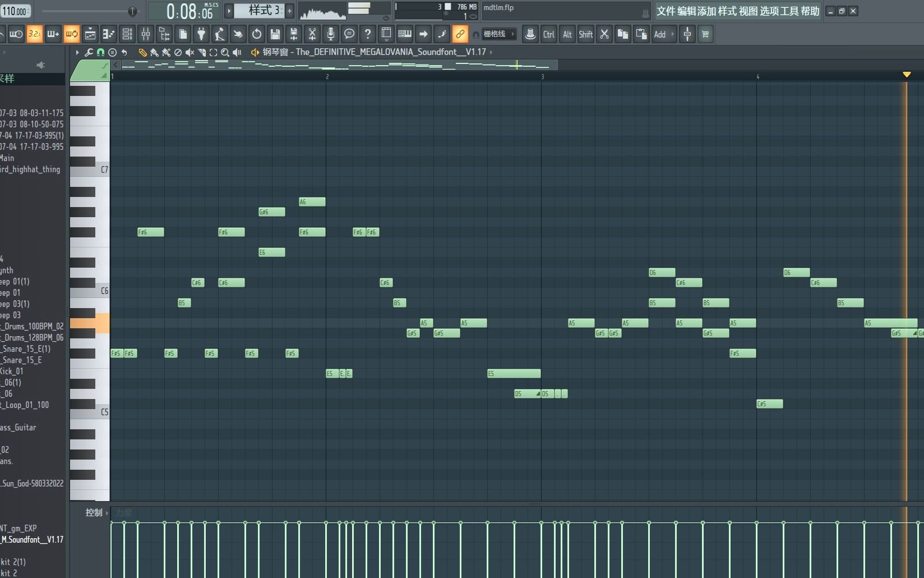Viewport: 924px width, 578px height.
Task: Open the undo history icon
Action: coord(257,34)
